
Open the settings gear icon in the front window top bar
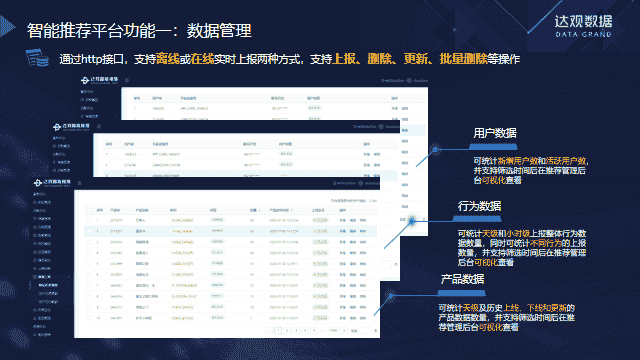(x=360, y=183)
